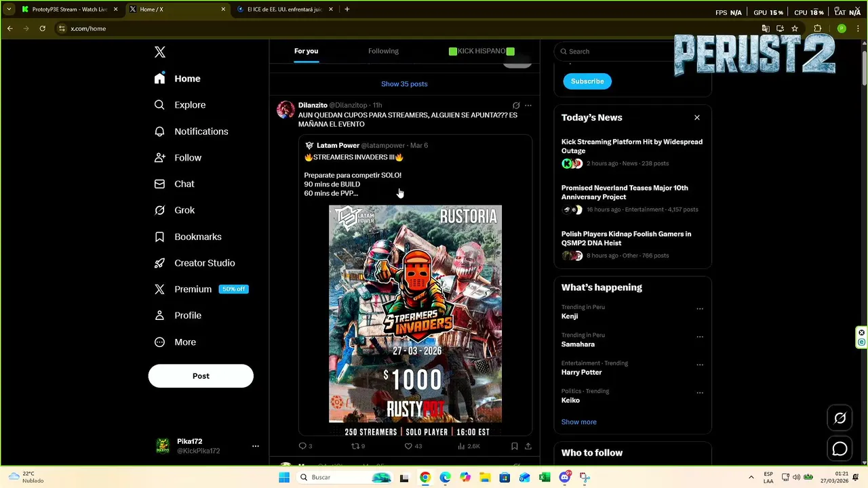Image resolution: width=868 pixels, height=488 pixels.
Task: Open the floating messages chat button
Action: coord(840,449)
